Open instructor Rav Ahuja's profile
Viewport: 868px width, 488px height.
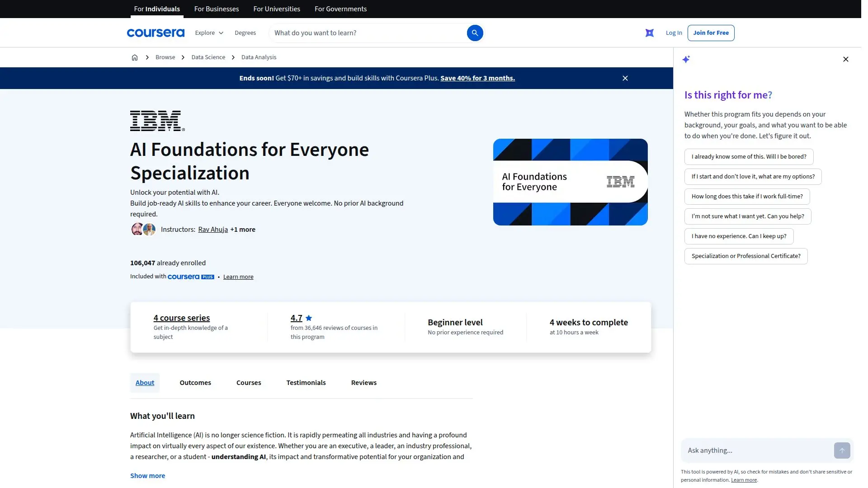tap(213, 230)
